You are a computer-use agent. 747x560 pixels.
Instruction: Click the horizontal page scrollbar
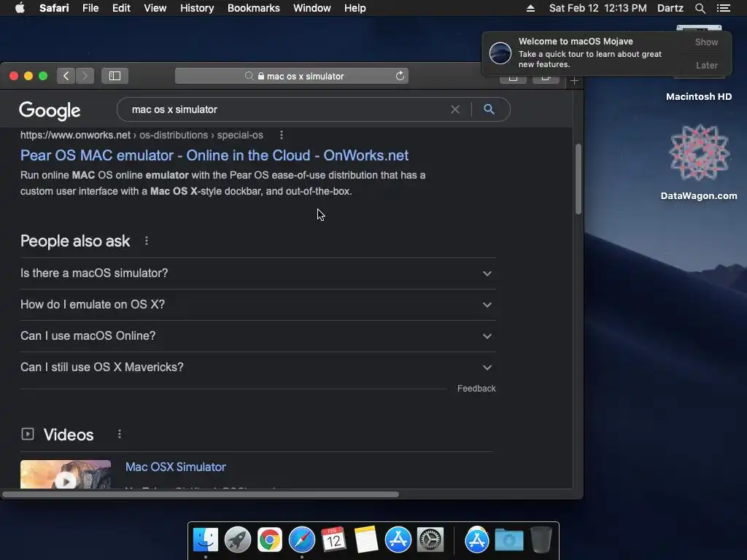click(201, 494)
